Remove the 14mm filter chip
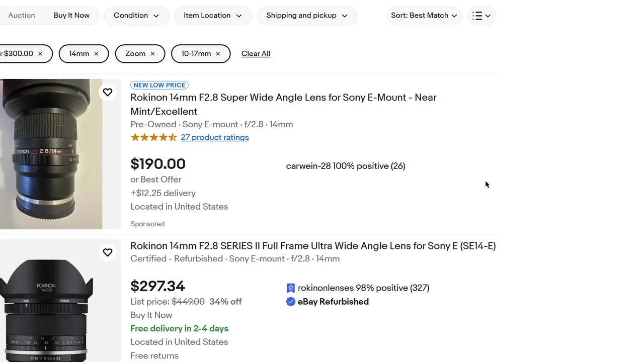The width and height of the screenshot is (644, 362). coord(96,54)
